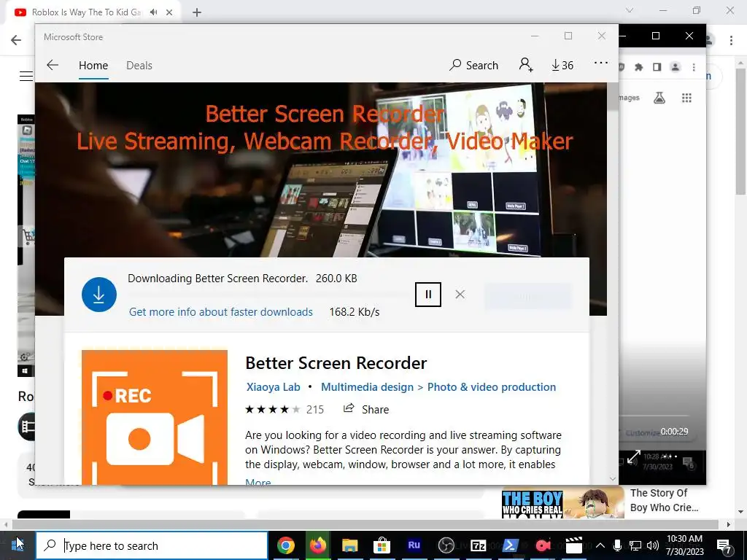Image resolution: width=747 pixels, height=560 pixels.
Task: Click the blue download arrow circle
Action: [99, 295]
